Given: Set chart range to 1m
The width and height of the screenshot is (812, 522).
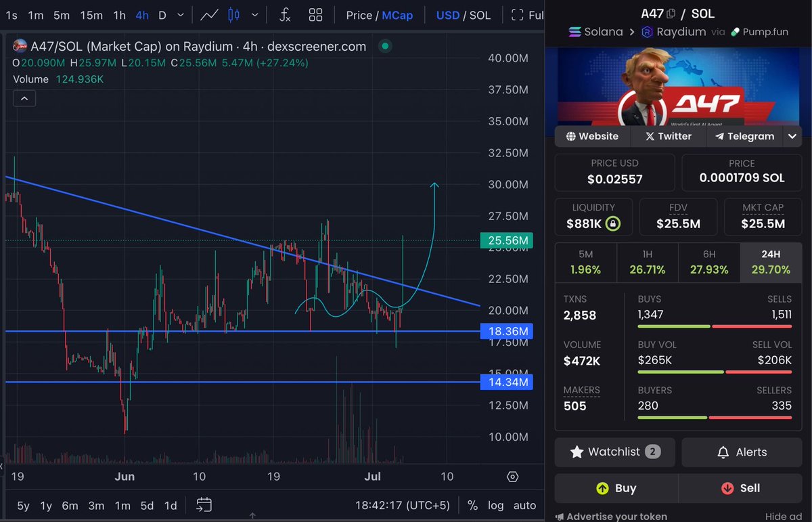Looking at the screenshot, I should click(x=122, y=505).
